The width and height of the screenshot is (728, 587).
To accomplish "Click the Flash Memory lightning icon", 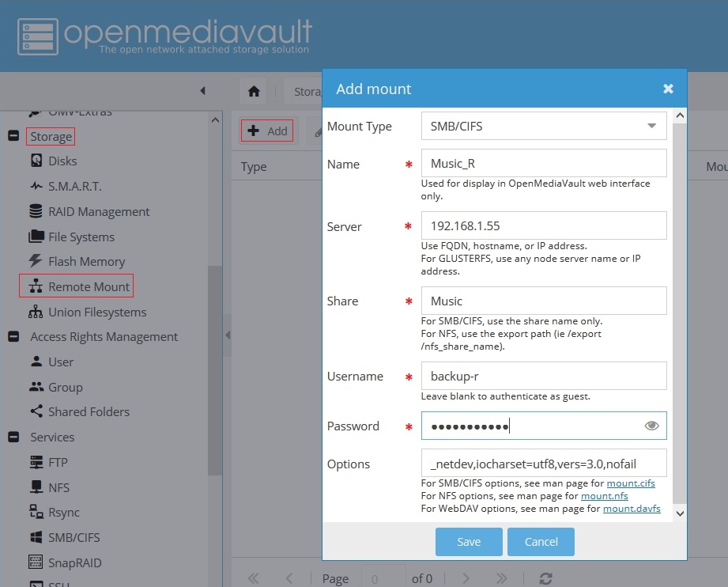I will [36, 262].
